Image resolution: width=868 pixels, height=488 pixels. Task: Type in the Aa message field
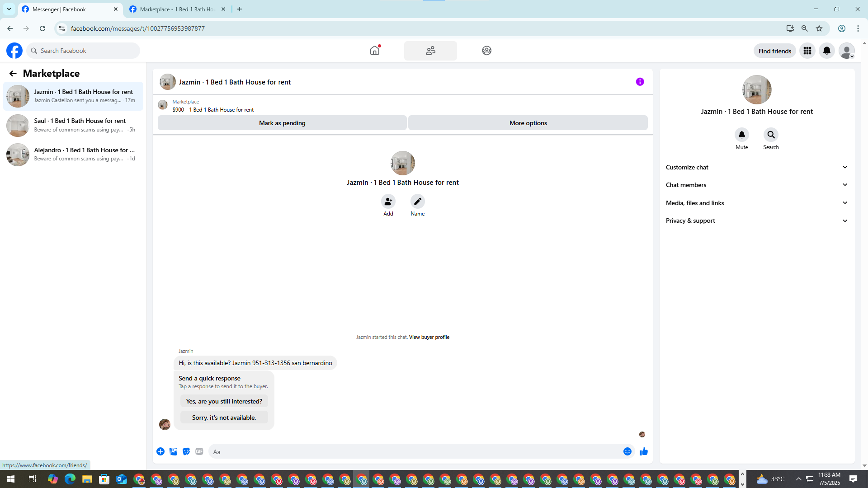(x=414, y=451)
